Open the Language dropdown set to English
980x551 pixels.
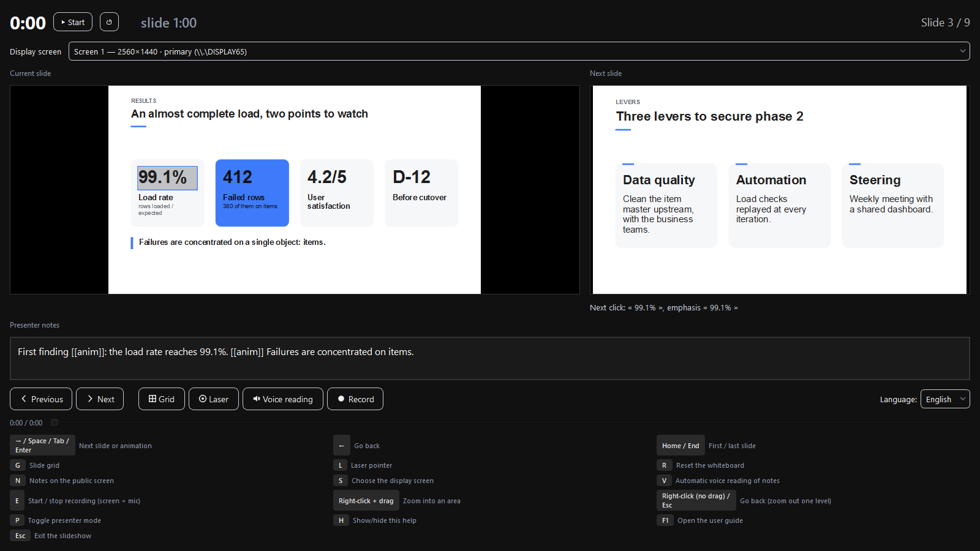[x=945, y=399]
